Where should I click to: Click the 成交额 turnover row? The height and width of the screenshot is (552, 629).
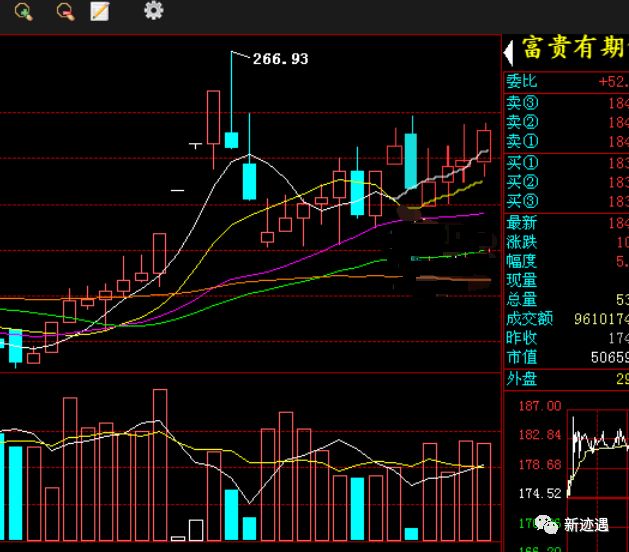coord(566,319)
